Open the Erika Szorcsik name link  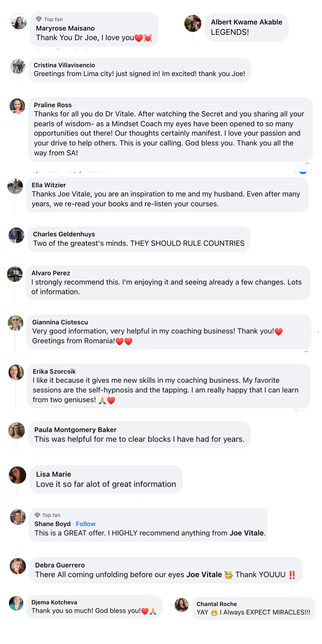point(54,371)
